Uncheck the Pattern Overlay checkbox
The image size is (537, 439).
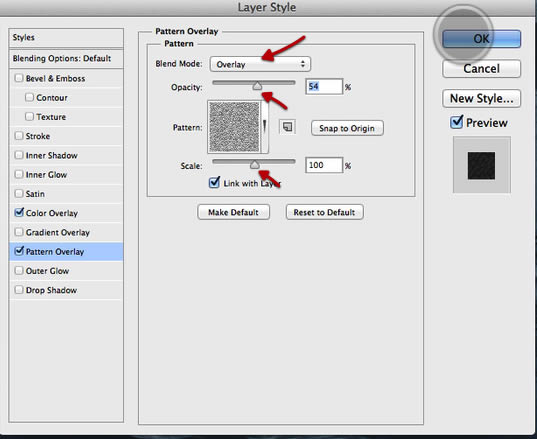pyautogui.click(x=19, y=251)
